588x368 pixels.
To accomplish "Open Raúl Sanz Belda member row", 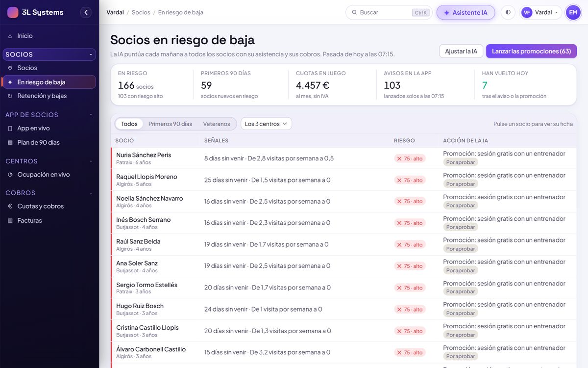I will point(343,244).
